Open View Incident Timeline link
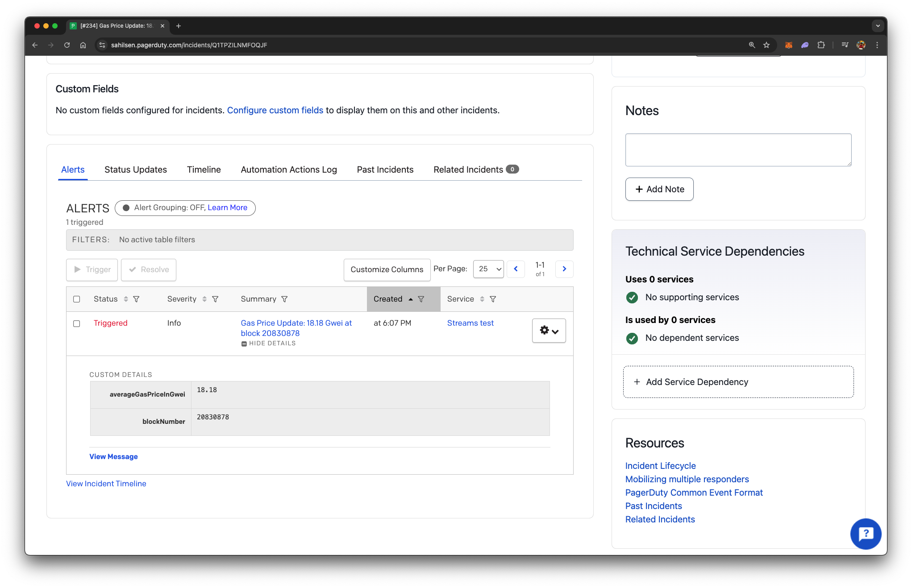 click(106, 484)
